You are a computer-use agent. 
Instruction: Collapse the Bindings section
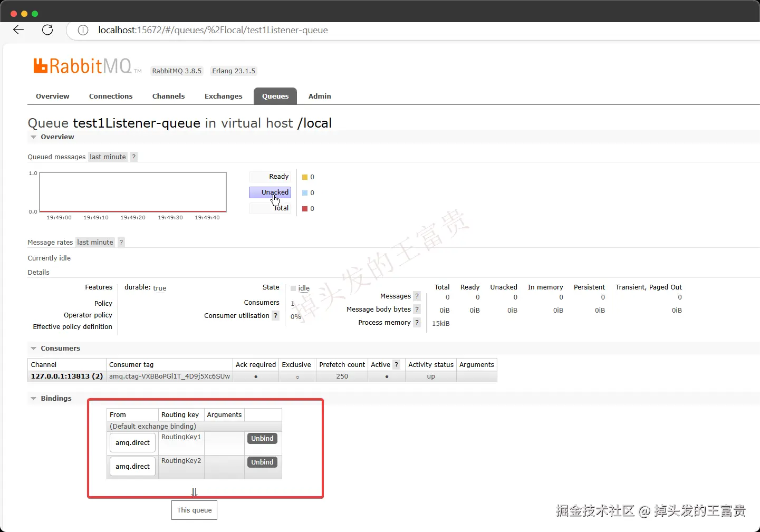pos(51,399)
